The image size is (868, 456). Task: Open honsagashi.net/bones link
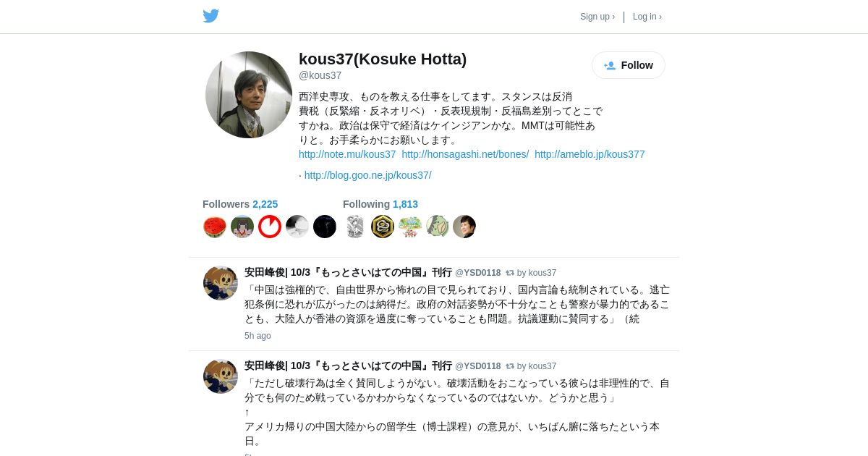465,154
